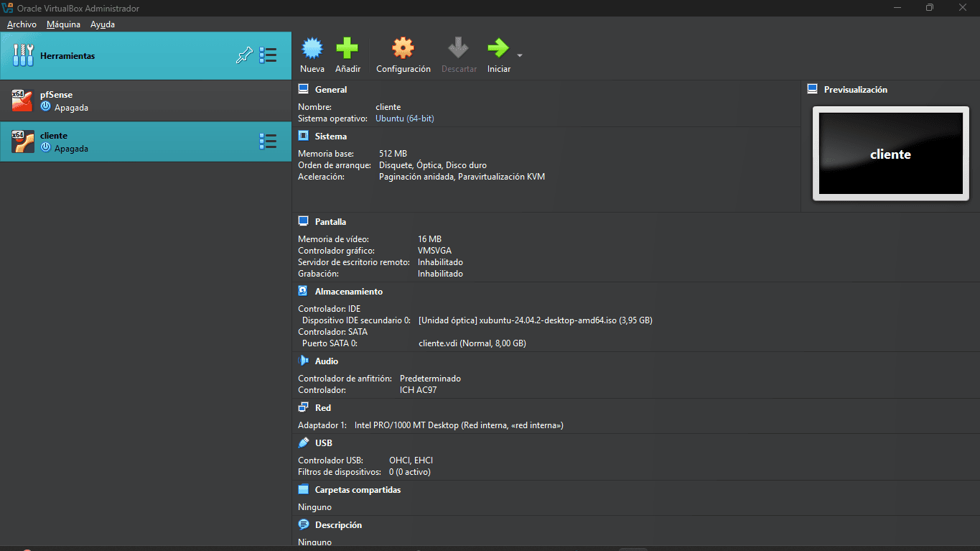The width and height of the screenshot is (980, 551).
Task: Open Almacenamiento section settings heading
Action: pyautogui.click(x=349, y=292)
